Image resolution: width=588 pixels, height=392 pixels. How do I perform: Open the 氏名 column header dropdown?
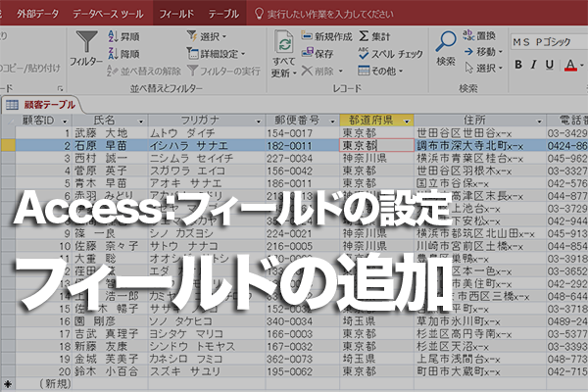[141, 122]
